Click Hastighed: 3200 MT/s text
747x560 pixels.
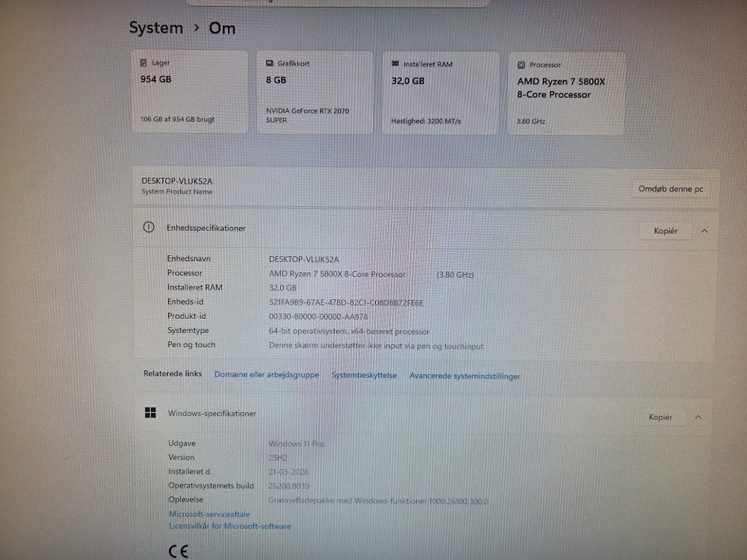point(426,121)
